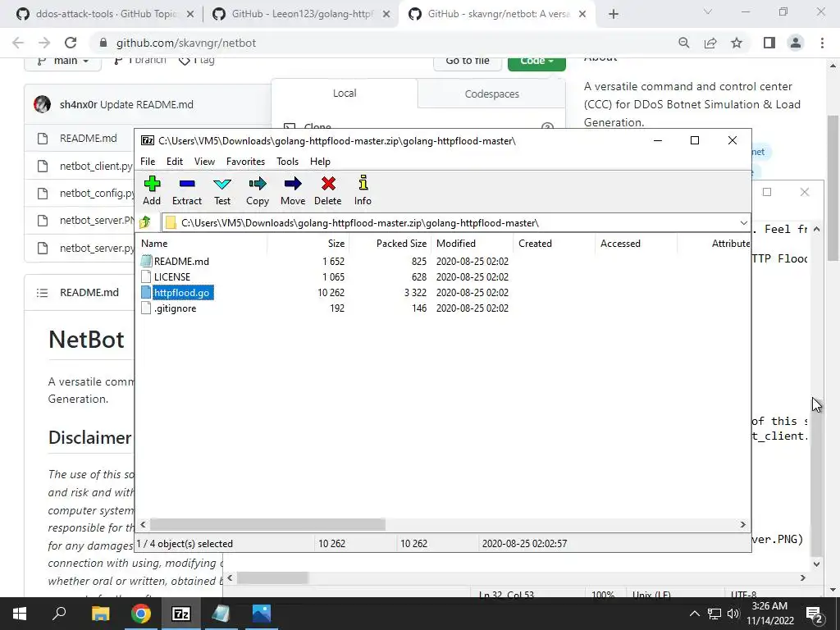
Task: Select the .gitignore file in 7-Zip
Action: (x=176, y=308)
